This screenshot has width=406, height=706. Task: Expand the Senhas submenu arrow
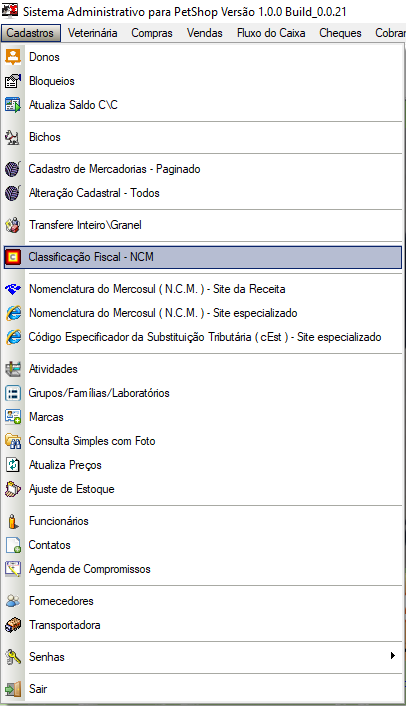[392, 656]
